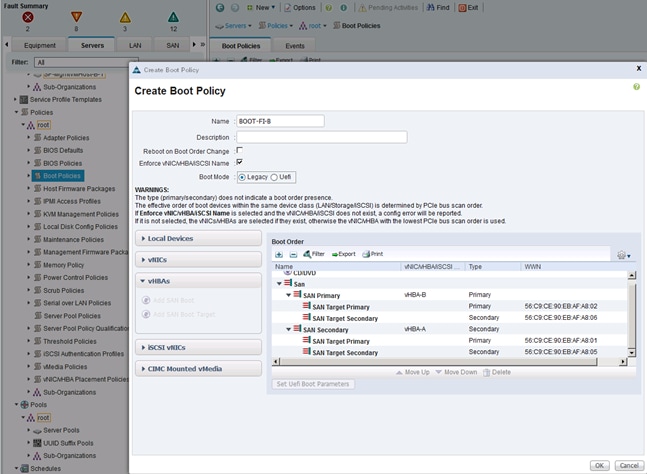Image resolution: width=647 pixels, height=474 pixels.
Task: Switch to the Equipment tab
Action: click(40, 45)
